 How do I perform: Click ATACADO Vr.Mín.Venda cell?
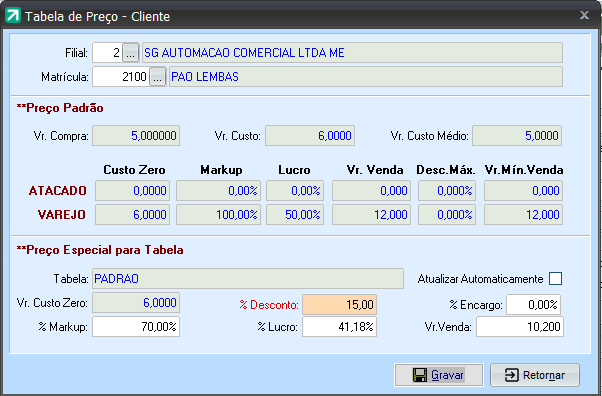tap(523, 191)
